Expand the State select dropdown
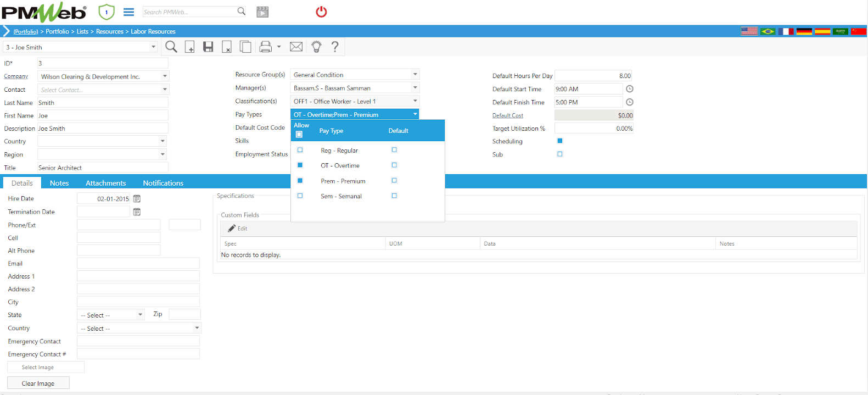Image resolution: width=868 pixels, height=395 pixels. (141, 315)
